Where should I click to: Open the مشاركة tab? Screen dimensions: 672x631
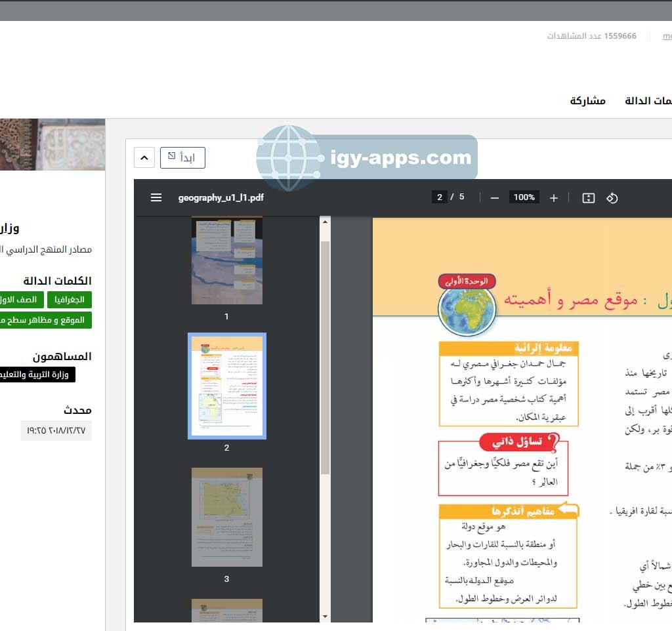click(587, 100)
